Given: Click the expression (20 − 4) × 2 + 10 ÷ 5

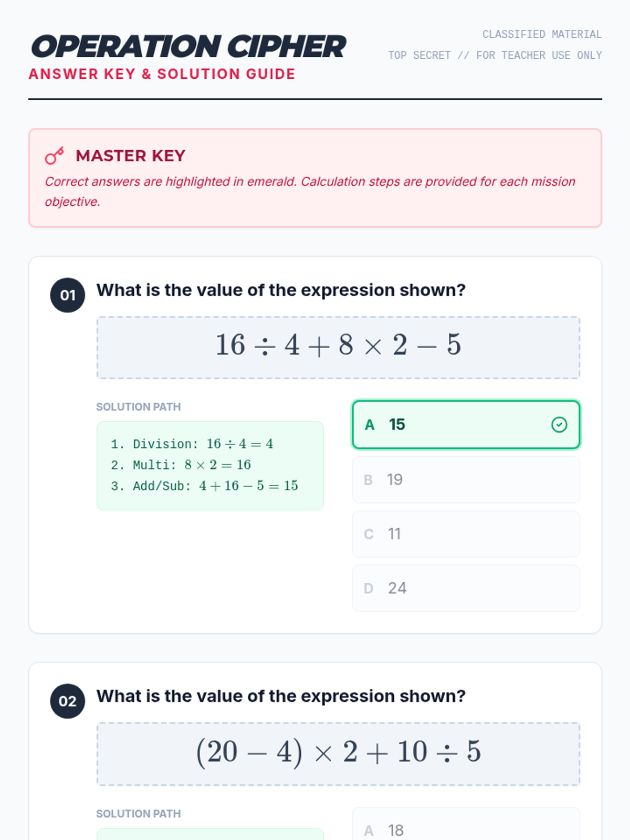Looking at the screenshot, I should [x=338, y=752].
